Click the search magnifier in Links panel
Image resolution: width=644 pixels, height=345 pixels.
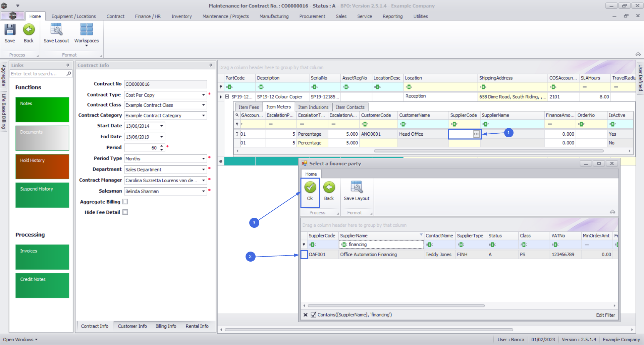[69, 74]
